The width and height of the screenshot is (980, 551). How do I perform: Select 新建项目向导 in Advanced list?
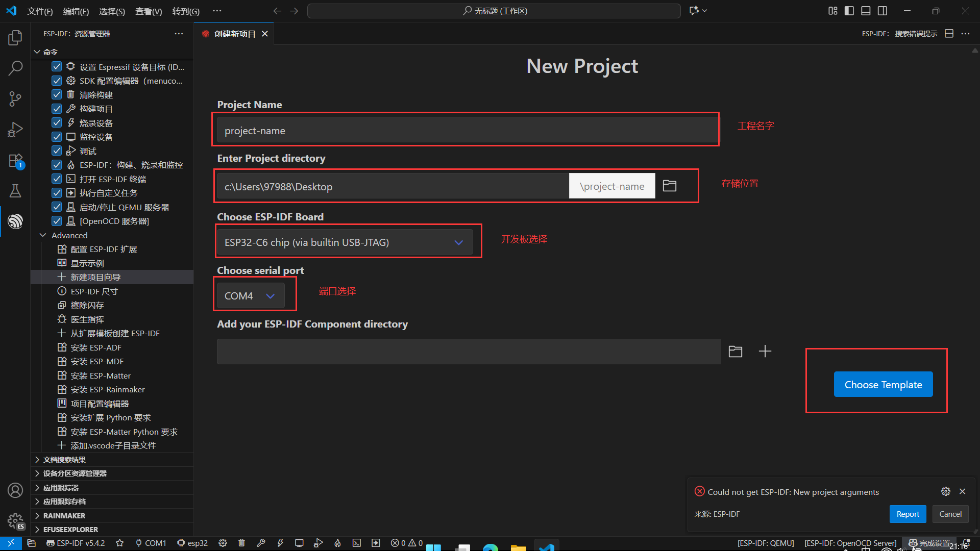coord(95,277)
